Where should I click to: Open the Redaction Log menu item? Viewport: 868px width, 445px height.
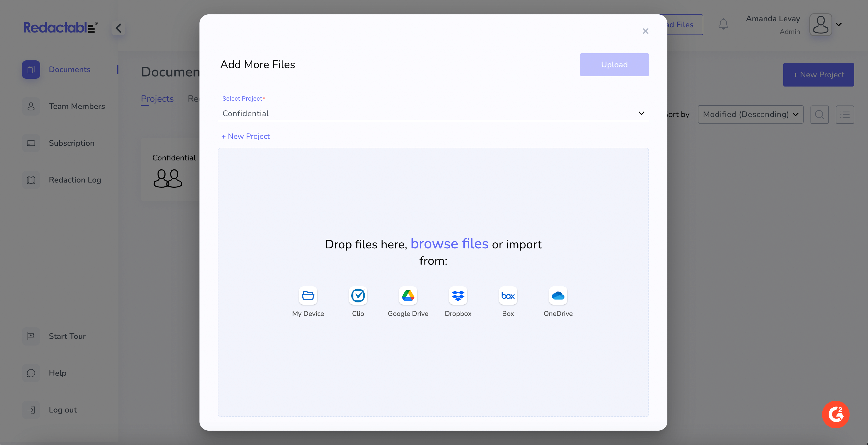[x=75, y=180]
